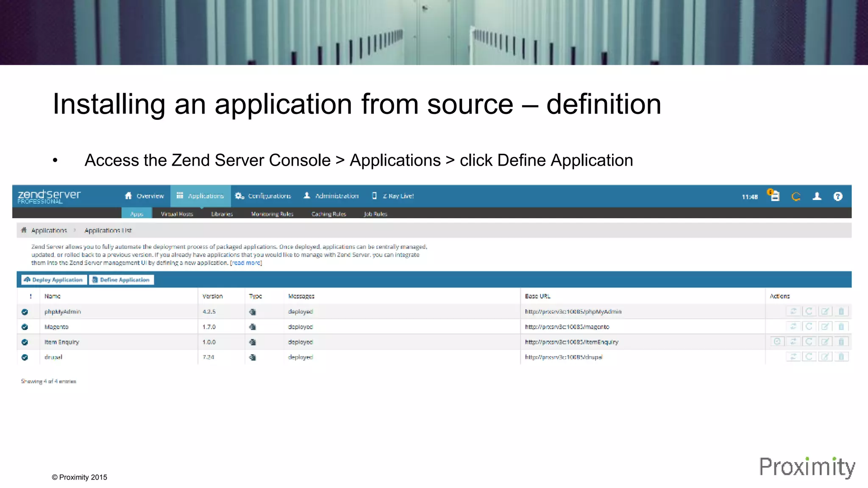Screen dimensions: 868x488
Task: Sort the table by Version column header
Action: (x=212, y=296)
